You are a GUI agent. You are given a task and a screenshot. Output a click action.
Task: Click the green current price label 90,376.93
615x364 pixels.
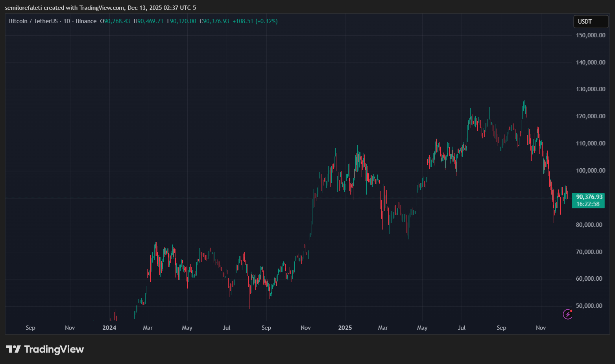point(589,197)
